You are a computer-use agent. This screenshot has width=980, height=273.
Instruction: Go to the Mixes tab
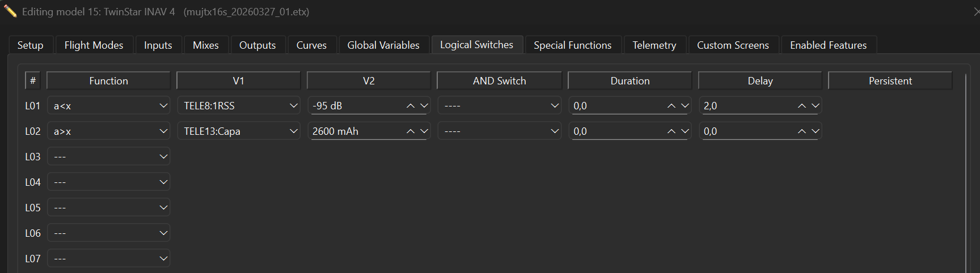pos(205,45)
